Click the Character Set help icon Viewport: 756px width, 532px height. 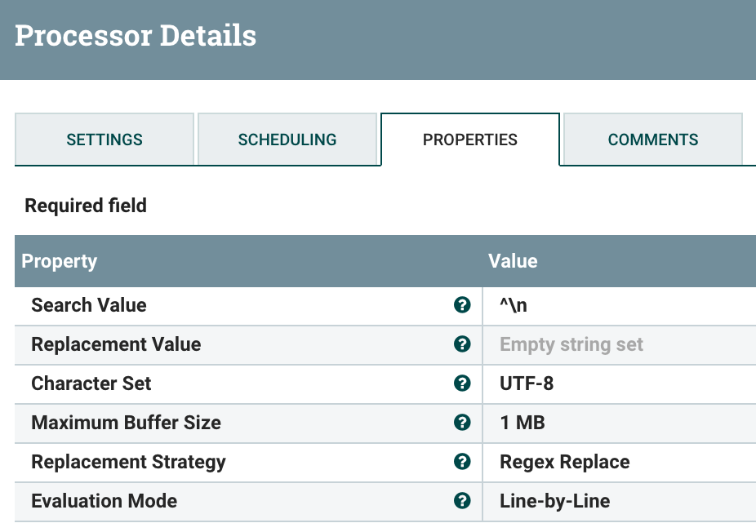(x=463, y=383)
